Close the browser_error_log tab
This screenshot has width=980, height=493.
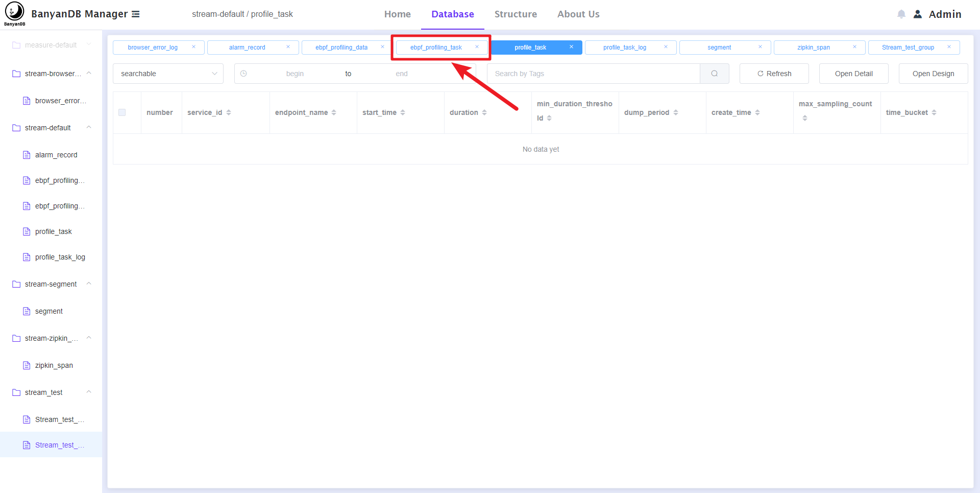click(193, 47)
